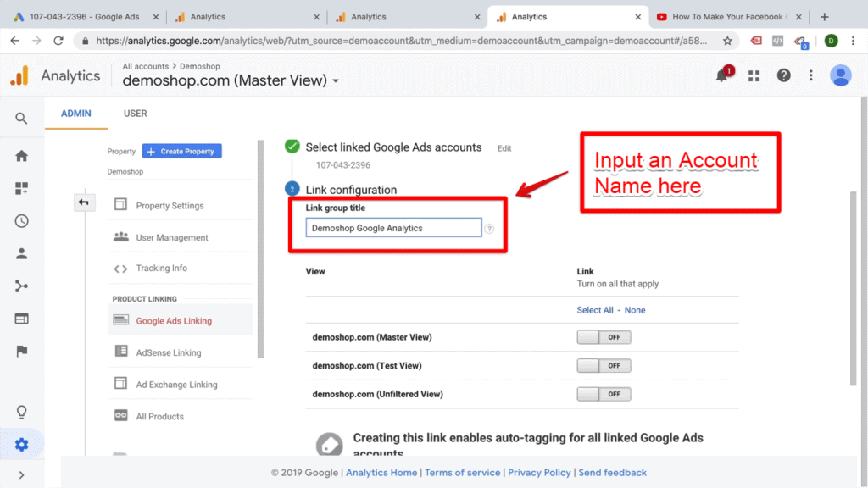The image size is (868, 488).
Task: Go to Home icon in sidebar
Action: point(21,156)
